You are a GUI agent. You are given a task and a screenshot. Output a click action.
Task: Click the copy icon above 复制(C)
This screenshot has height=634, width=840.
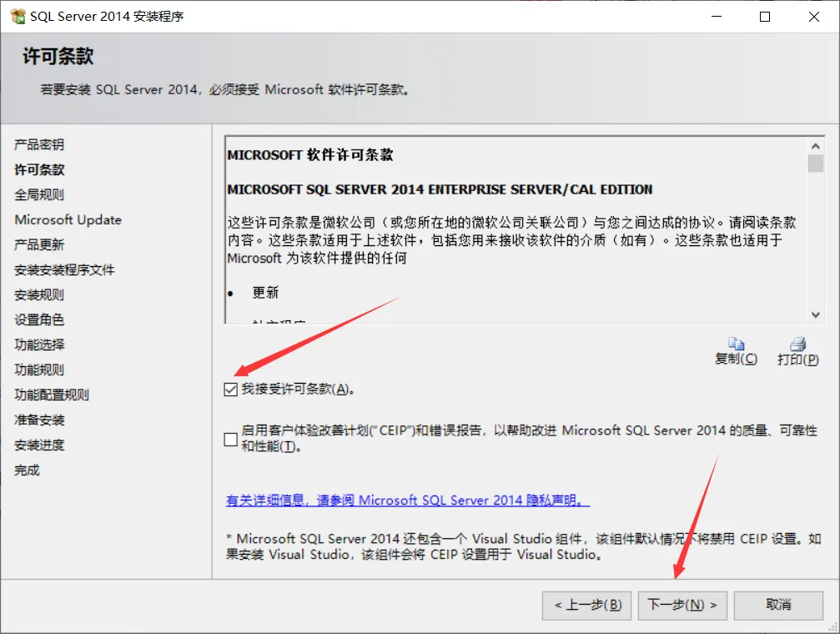736,344
